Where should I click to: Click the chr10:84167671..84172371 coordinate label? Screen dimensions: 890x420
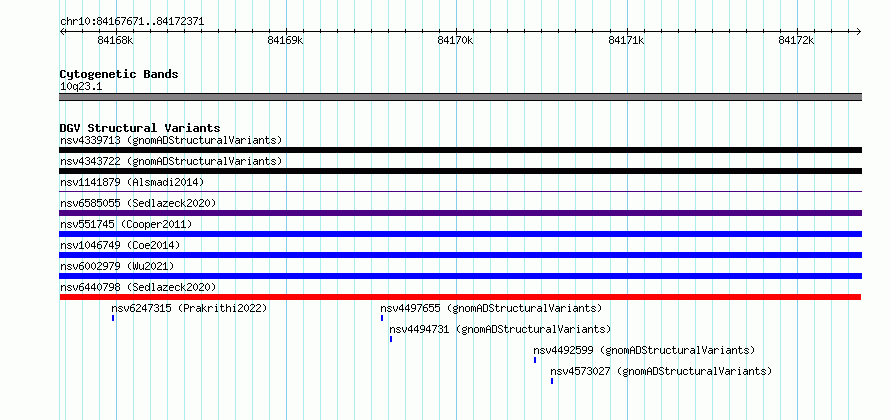tap(132, 22)
